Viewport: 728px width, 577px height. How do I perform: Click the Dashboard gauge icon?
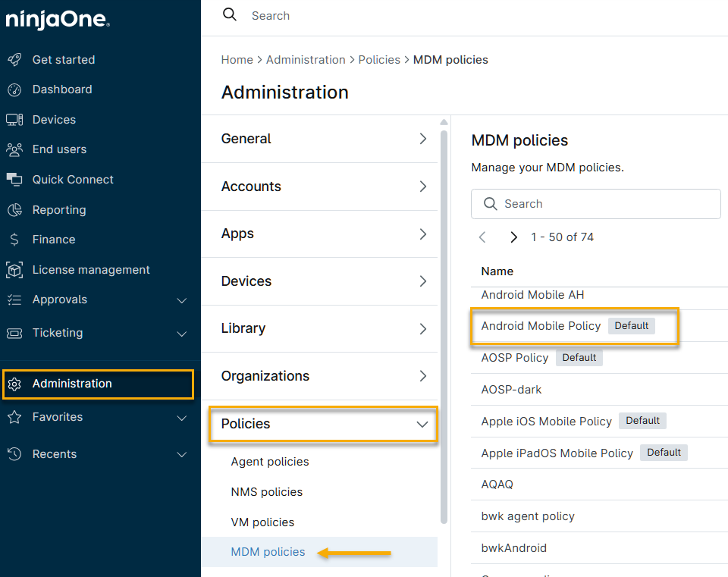pyautogui.click(x=14, y=89)
